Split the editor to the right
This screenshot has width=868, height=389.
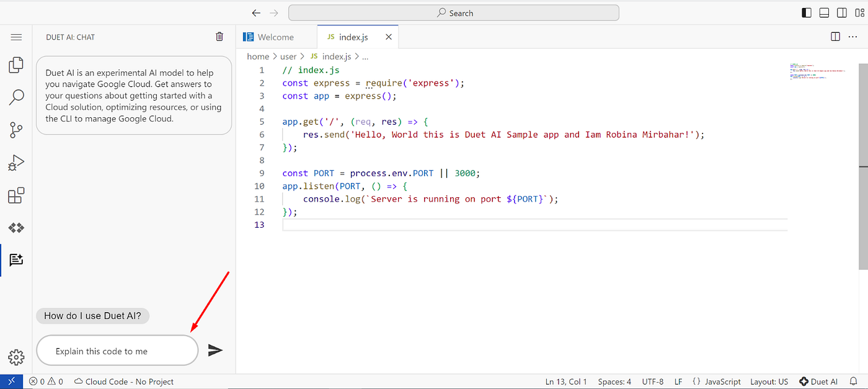[x=835, y=37]
